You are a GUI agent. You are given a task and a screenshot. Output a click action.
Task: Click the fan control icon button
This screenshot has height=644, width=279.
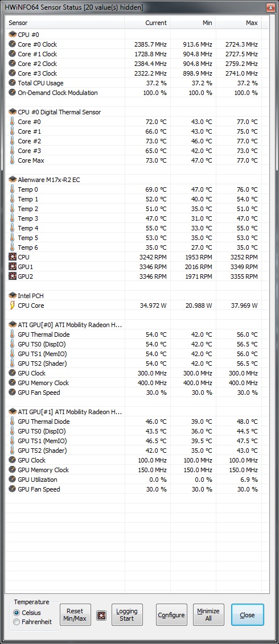pos(101,615)
